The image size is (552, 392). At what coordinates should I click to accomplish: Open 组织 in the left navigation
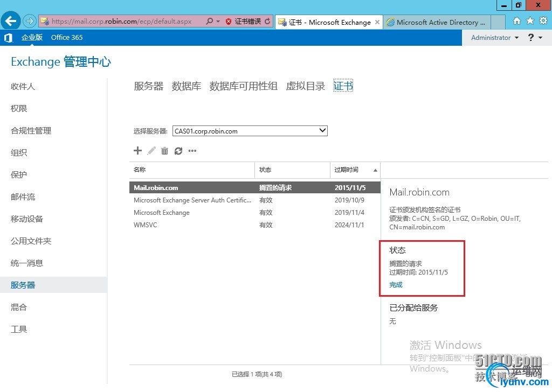point(19,152)
